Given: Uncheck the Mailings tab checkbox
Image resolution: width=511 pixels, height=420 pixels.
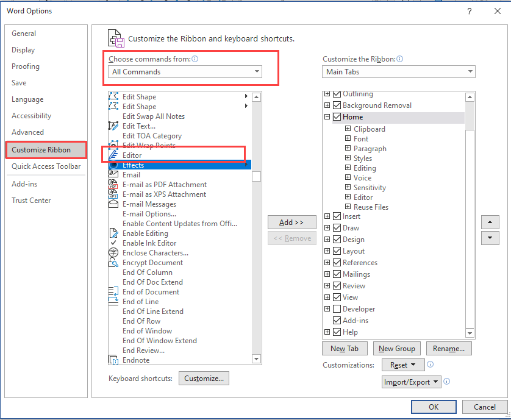Looking at the screenshot, I should point(337,274).
